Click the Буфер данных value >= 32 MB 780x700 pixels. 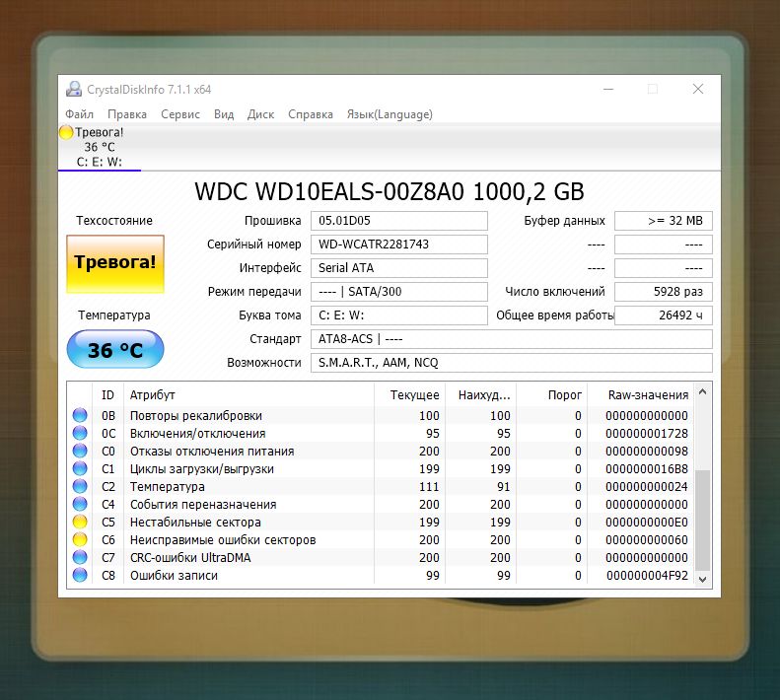click(x=664, y=221)
